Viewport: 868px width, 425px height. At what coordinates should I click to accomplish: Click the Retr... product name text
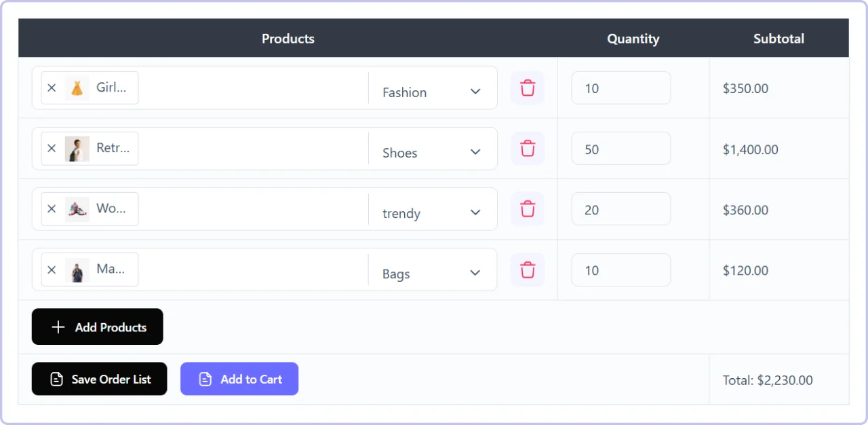point(113,147)
